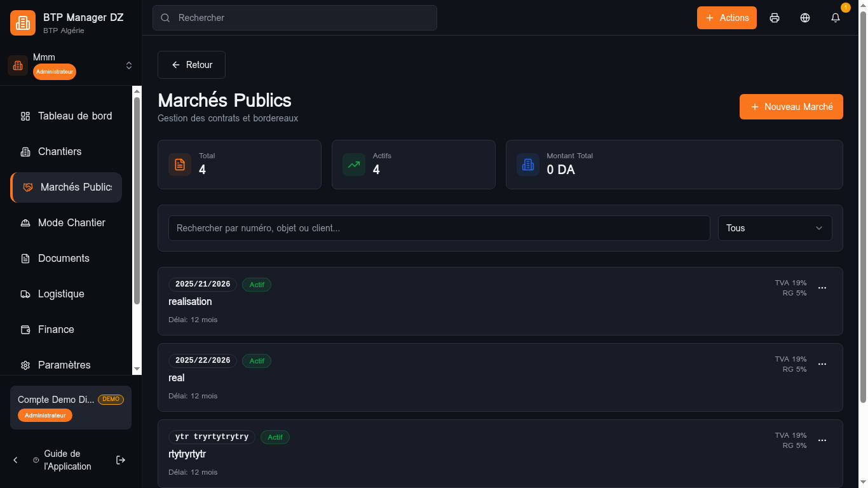
Task: Click the search field for marchés
Action: point(439,227)
